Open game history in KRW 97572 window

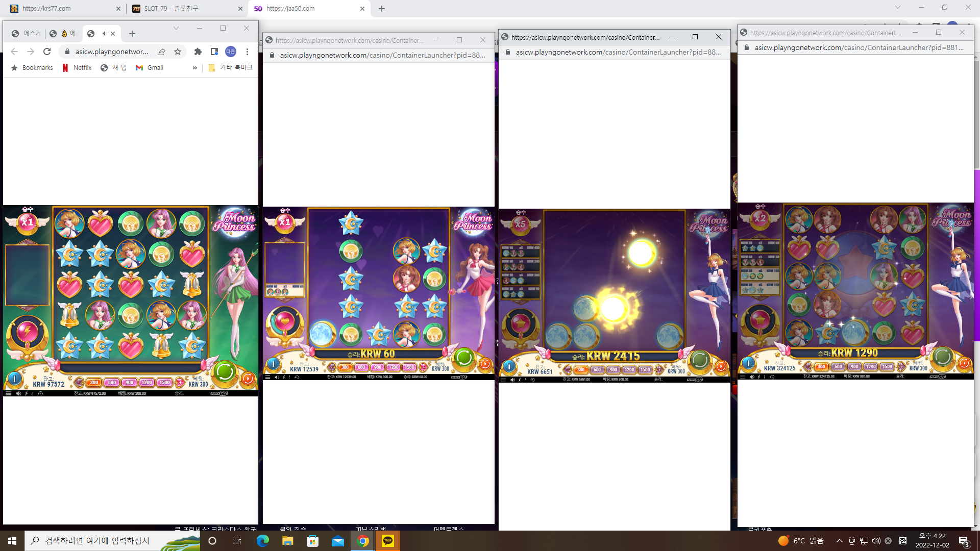(x=40, y=393)
